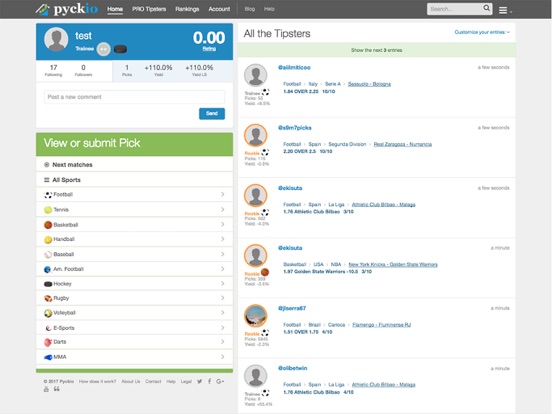
Task: Focus the Post a new comment field
Action: tap(134, 97)
